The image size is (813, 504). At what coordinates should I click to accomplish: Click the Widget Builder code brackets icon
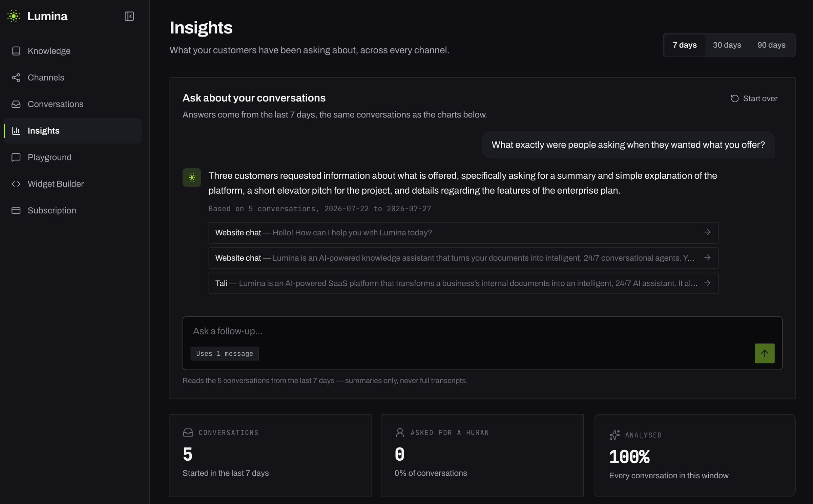tap(16, 184)
